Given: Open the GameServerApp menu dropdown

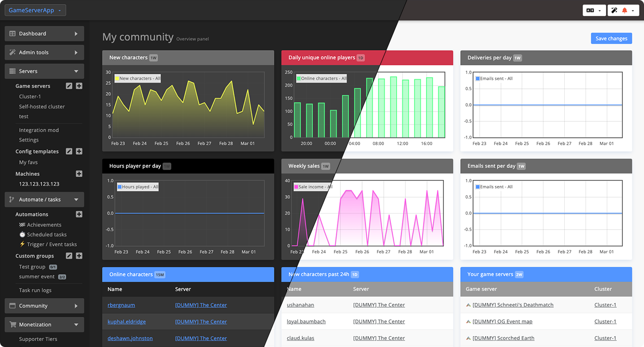Looking at the screenshot, I should tap(35, 10).
